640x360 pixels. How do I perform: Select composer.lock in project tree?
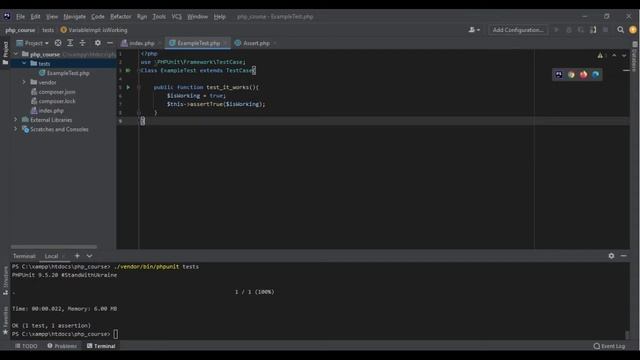click(57, 101)
